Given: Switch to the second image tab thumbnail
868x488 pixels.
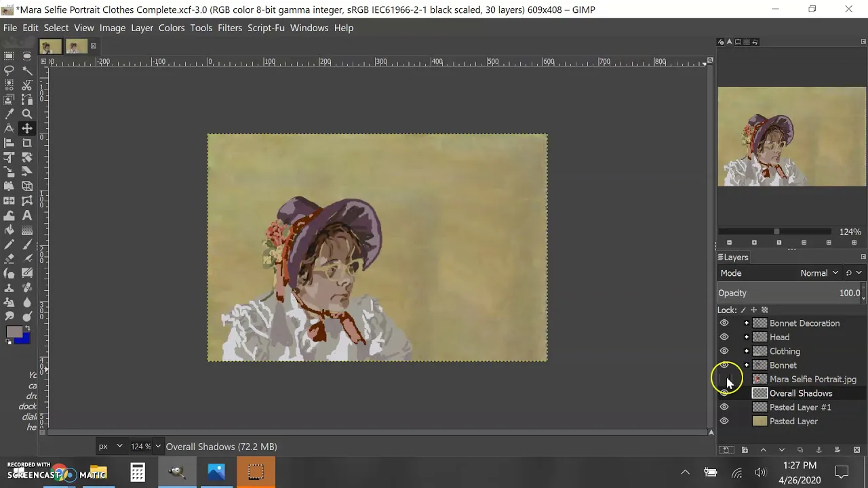Looking at the screenshot, I should pyautogui.click(x=76, y=47).
